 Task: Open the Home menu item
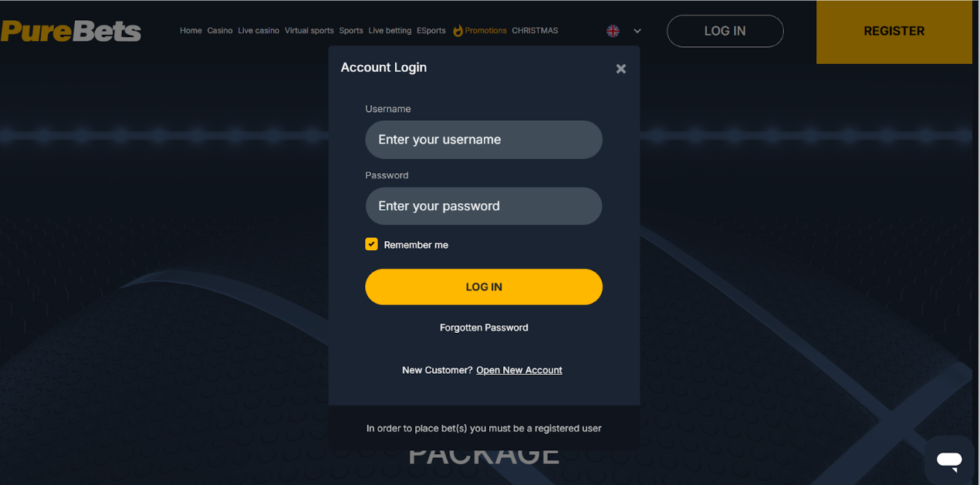(x=191, y=30)
